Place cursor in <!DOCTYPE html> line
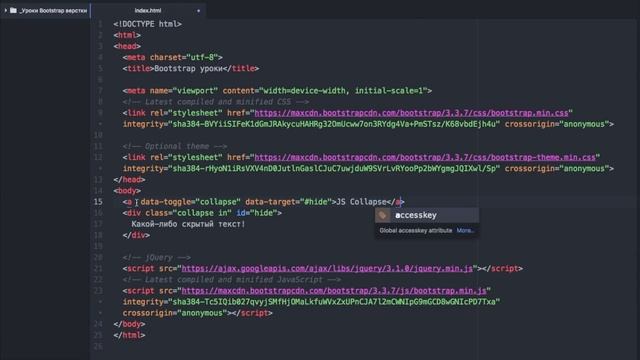Viewport: 640px width, 360px height. [x=147, y=24]
